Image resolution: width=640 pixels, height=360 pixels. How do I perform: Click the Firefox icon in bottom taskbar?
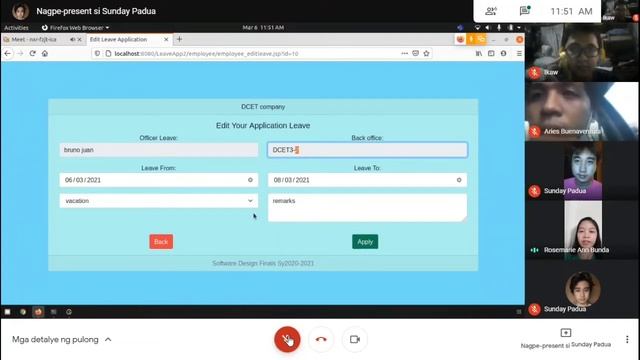coord(38,312)
